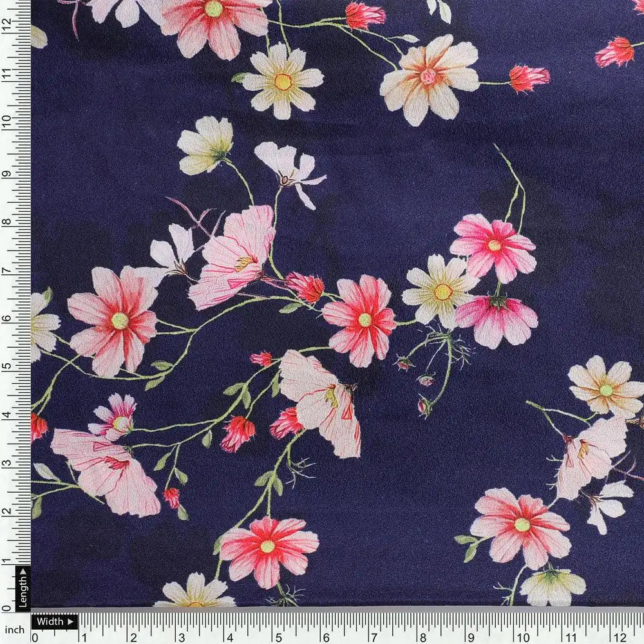
Task: Click number 0 on the horizontal ruler
Action: click(35, 636)
